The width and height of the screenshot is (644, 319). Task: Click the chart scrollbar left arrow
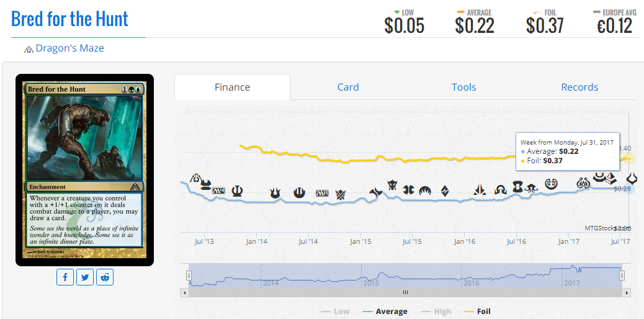pos(184,293)
